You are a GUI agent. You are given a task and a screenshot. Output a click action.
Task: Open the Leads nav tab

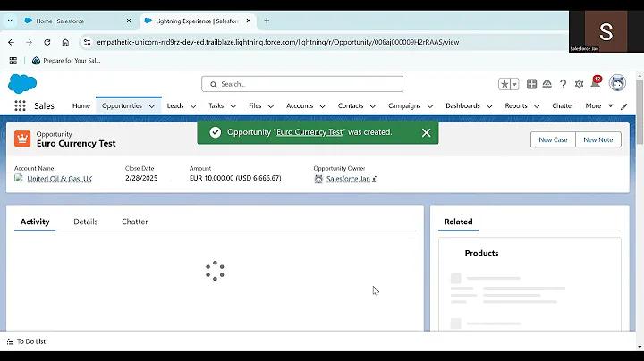175,105
